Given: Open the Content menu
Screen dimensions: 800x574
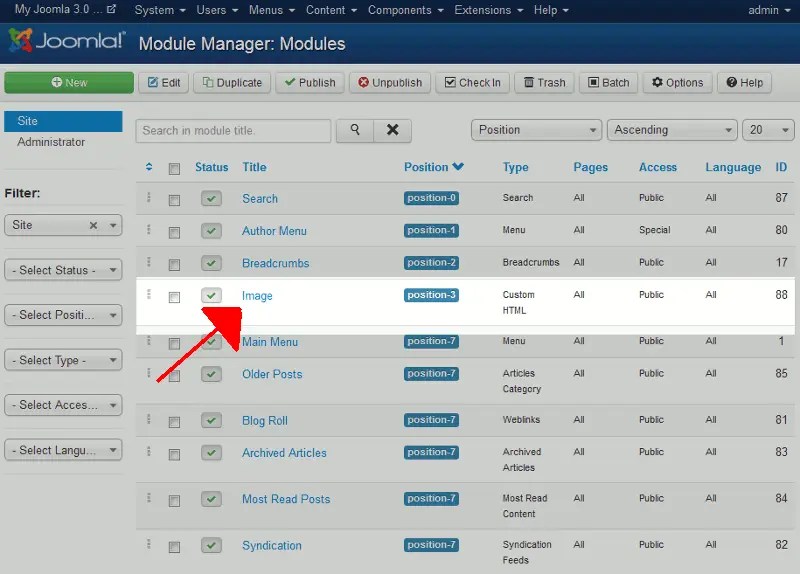Looking at the screenshot, I should (331, 10).
